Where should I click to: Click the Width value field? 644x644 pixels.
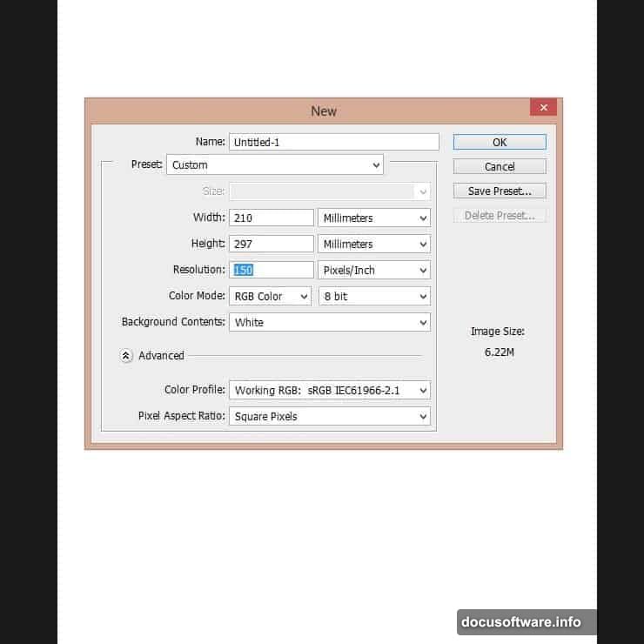pos(272,218)
